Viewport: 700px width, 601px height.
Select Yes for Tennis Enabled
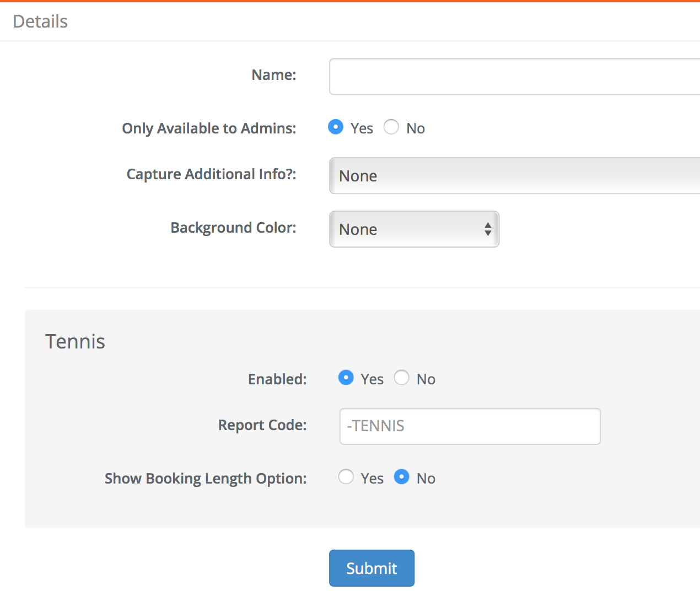click(346, 378)
